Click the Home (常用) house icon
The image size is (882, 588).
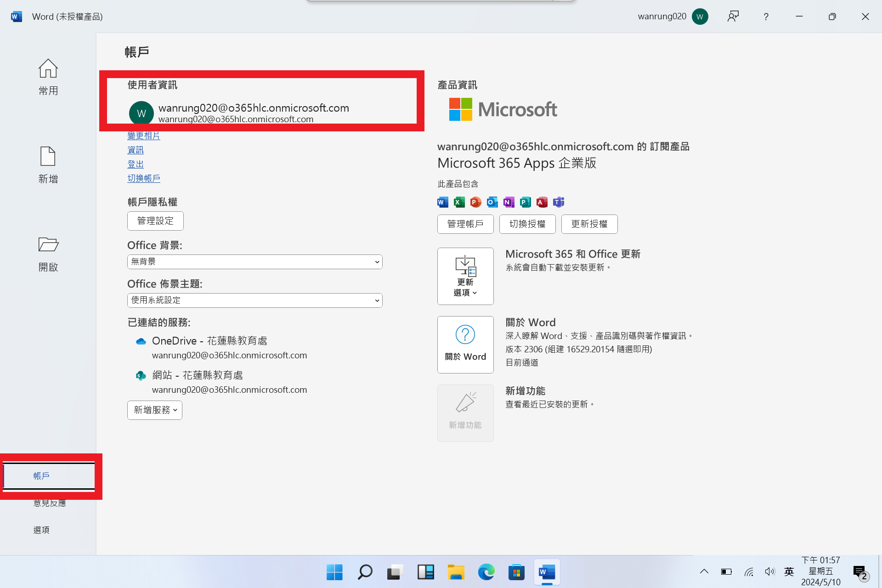coord(48,69)
